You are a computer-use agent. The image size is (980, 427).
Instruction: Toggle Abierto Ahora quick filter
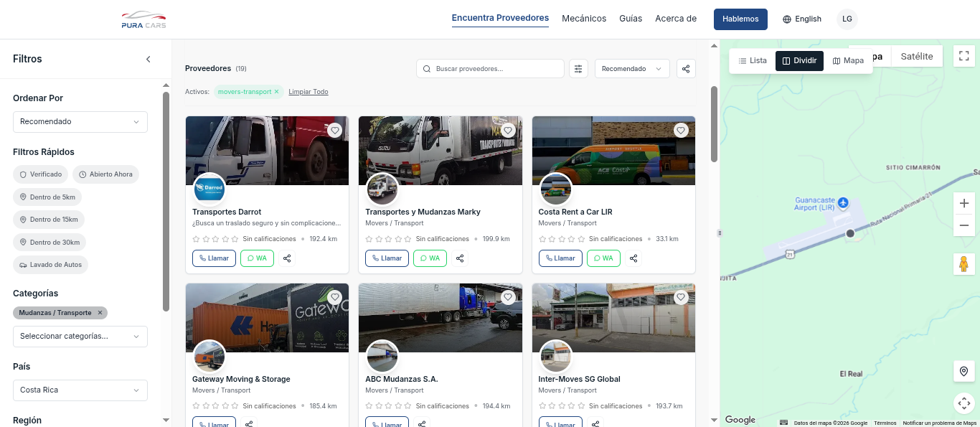click(x=105, y=174)
